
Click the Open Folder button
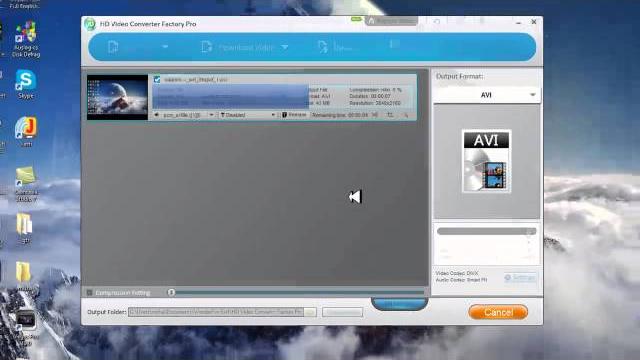tap(342, 312)
